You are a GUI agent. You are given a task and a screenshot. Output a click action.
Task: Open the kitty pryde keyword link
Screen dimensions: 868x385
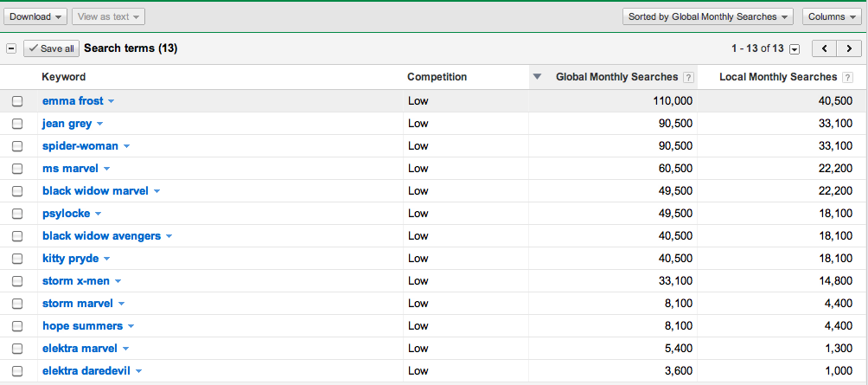(70, 259)
